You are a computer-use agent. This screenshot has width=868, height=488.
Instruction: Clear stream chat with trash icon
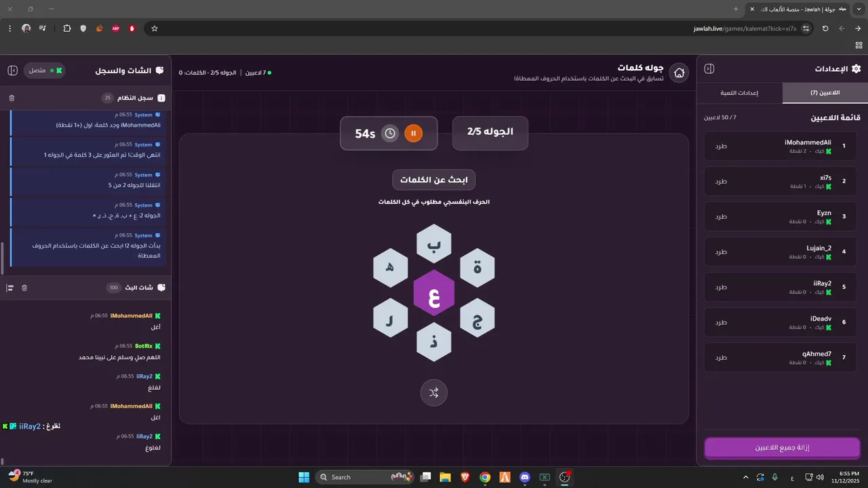coord(24,288)
